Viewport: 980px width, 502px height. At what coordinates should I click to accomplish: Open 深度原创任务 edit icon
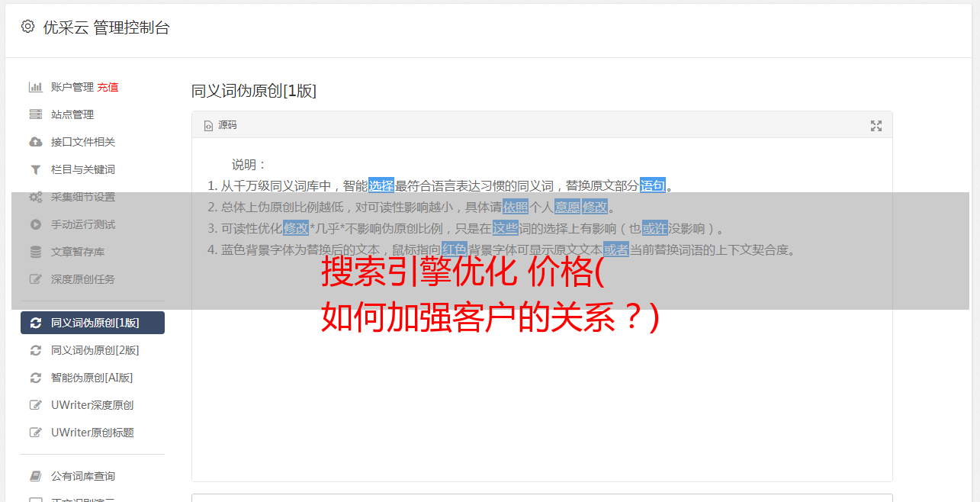[x=35, y=279]
